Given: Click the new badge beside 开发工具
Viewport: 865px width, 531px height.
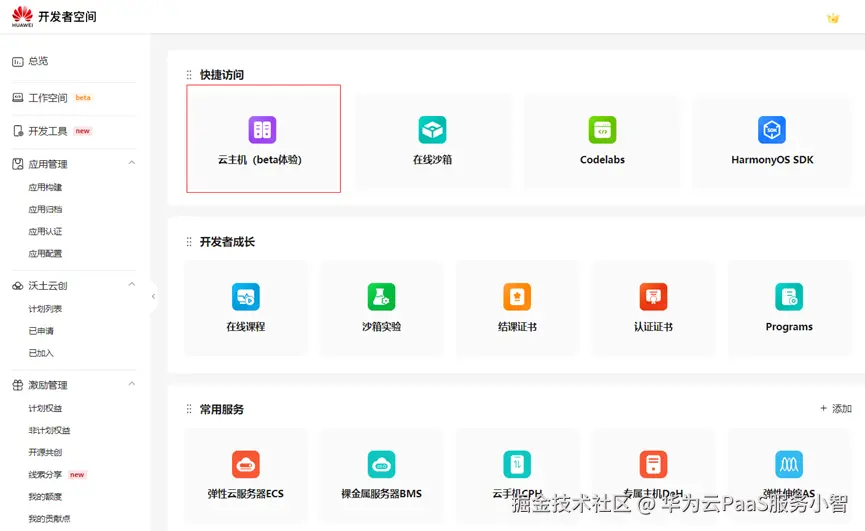Looking at the screenshot, I should tap(83, 131).
